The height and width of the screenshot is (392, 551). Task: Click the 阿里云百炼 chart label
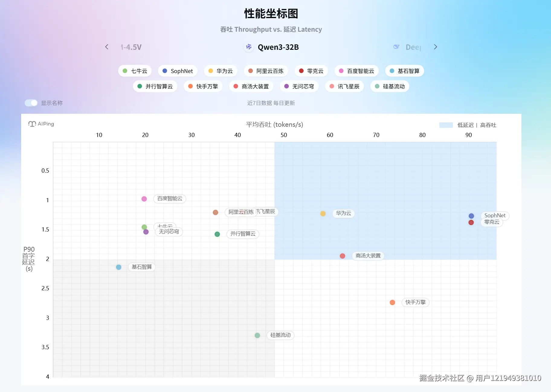pos(241,212)
